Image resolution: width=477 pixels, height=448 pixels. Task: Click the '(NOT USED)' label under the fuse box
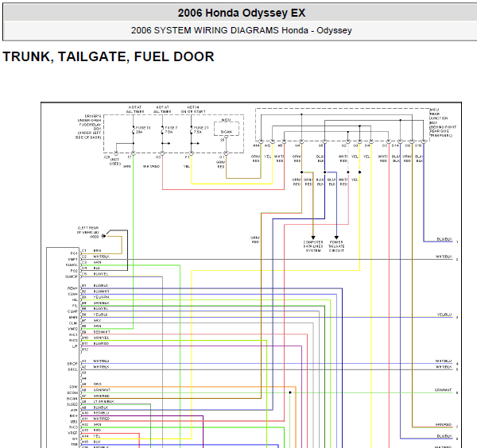click(115, 161)
